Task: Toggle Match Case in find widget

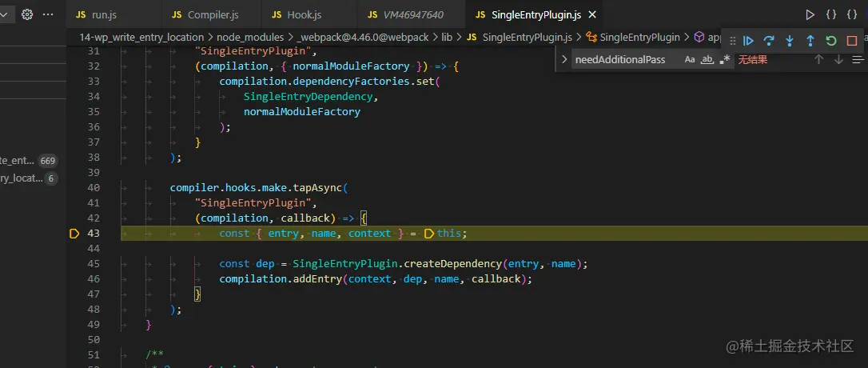Action: 690,59
